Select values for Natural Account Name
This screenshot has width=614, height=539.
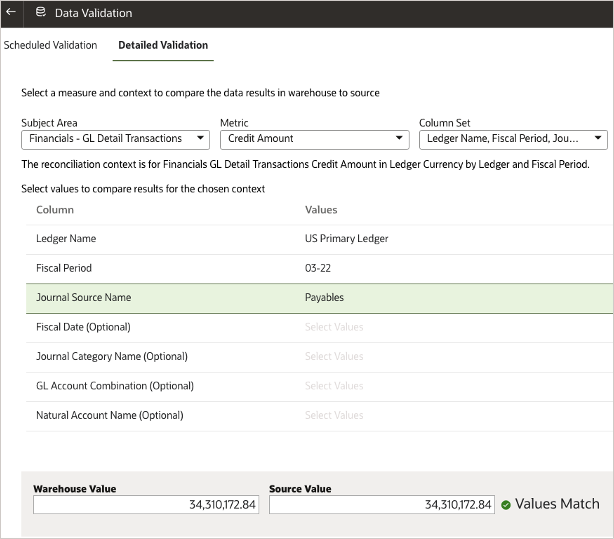click(x=334, y=415)
